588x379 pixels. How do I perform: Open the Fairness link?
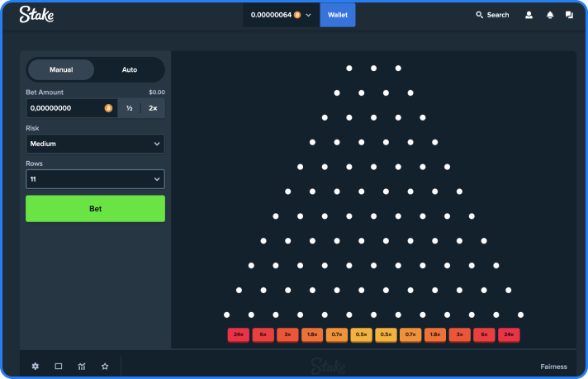553,367
